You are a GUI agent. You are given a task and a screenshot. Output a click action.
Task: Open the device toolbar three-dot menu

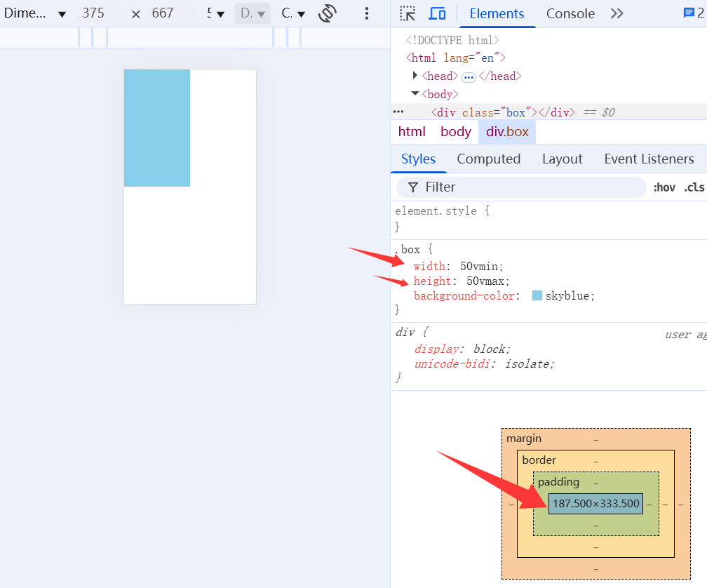tap(366, 13)
